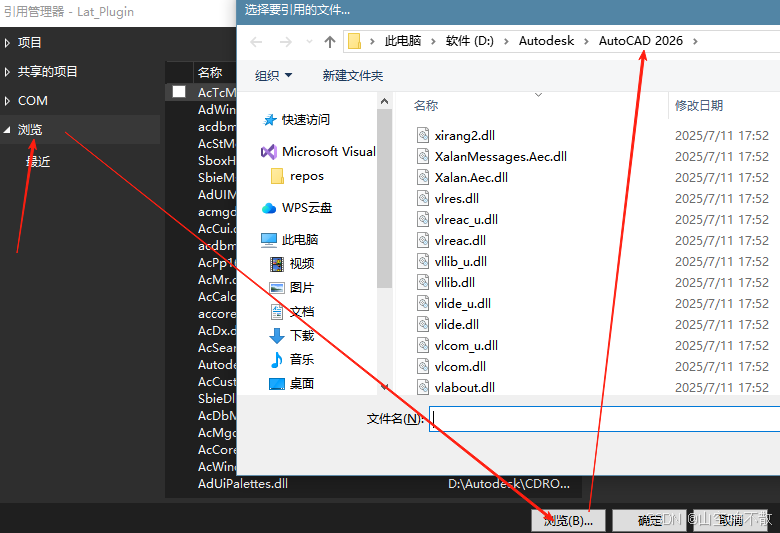The width and height of the screenshot is (780, 533).
Task: Click the file icon of vlreac.dll
Action: (423, 240)
